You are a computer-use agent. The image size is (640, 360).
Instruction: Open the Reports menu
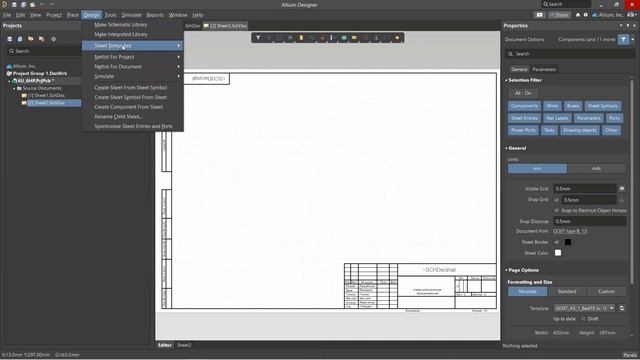click(155, 15)
